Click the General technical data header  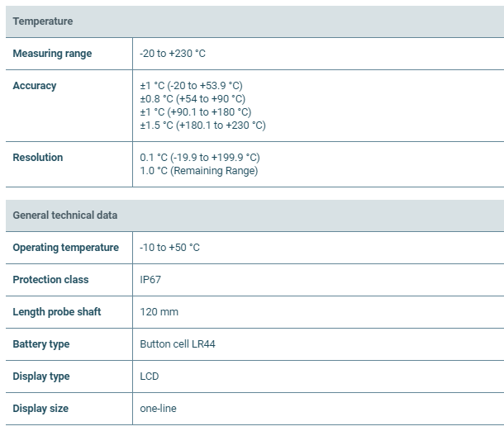[x=65, y=215]
